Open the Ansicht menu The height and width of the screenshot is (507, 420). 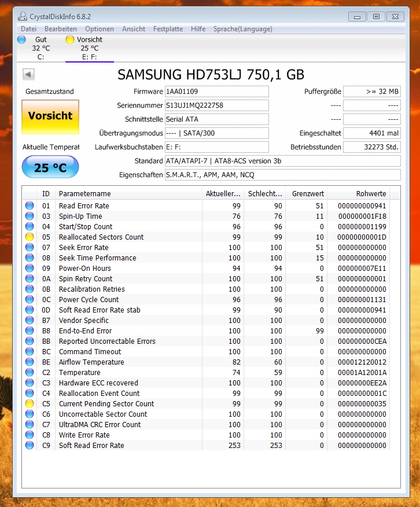(x=134, y=29)
